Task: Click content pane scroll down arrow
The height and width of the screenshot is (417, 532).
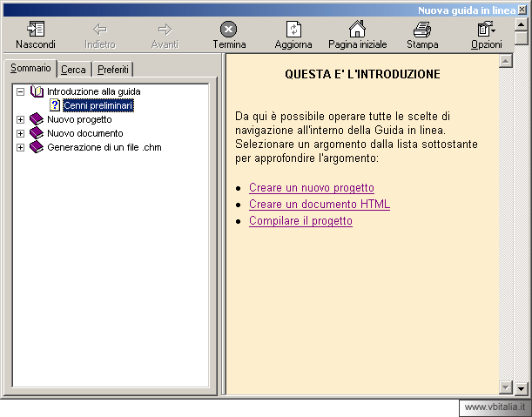Action: pyautogui.click(x=506, y=387)
